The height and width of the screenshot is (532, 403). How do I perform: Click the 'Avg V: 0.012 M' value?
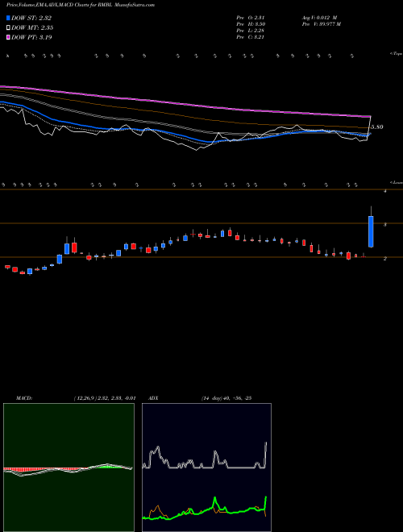click(x=319, y=17)
